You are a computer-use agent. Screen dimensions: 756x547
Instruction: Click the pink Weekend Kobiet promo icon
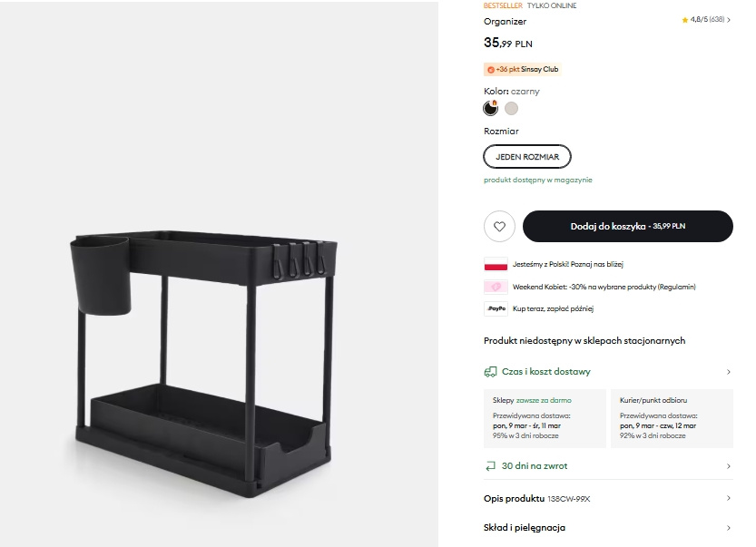[x=496, y=287]
